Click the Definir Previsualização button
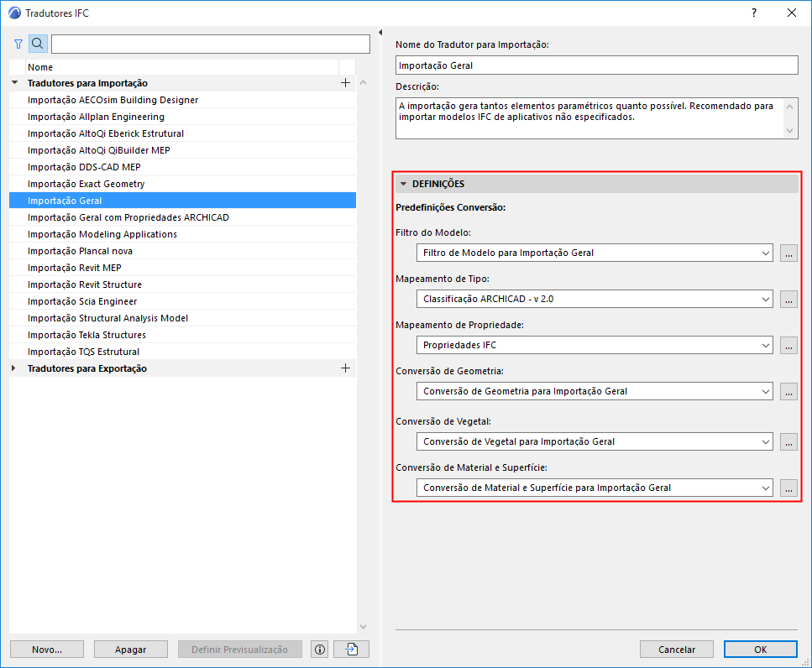 [x=240, y=650]
